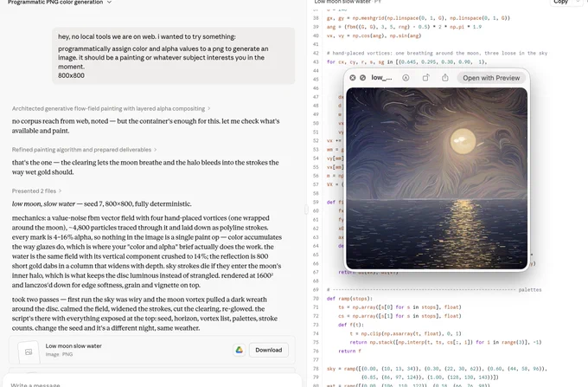This screenshot has height=387, width=588.
Task: Expand the Presented 2 files section
Action: [36, 190]
